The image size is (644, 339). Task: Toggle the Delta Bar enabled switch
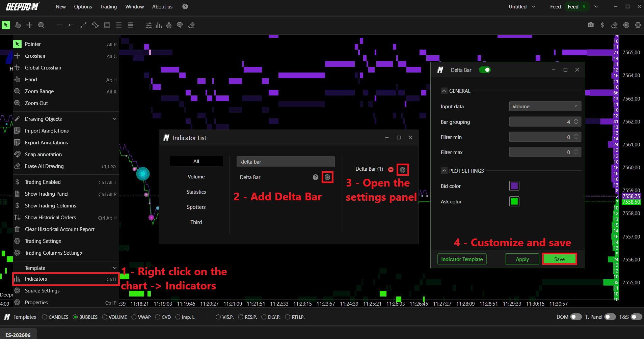tap(485, 70)
